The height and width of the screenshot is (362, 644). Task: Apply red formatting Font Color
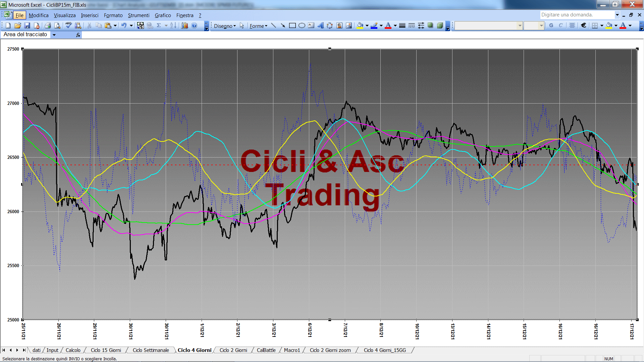[623, 25]
